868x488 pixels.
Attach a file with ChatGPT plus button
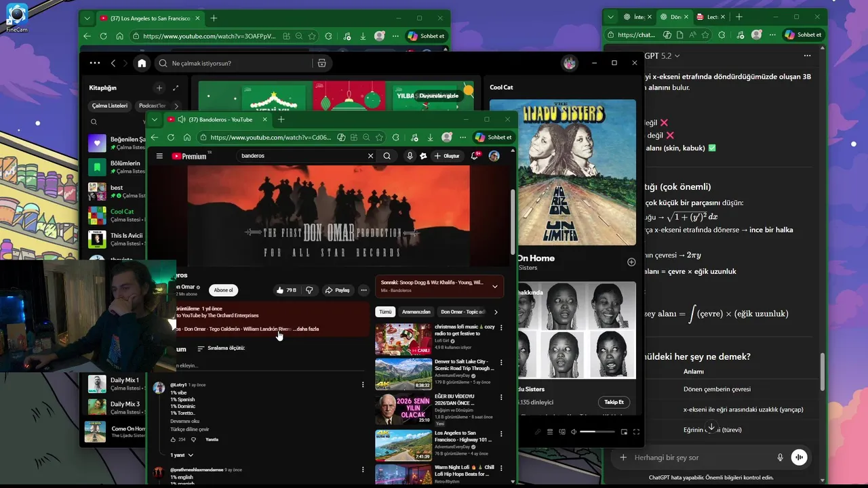[623, 457]
